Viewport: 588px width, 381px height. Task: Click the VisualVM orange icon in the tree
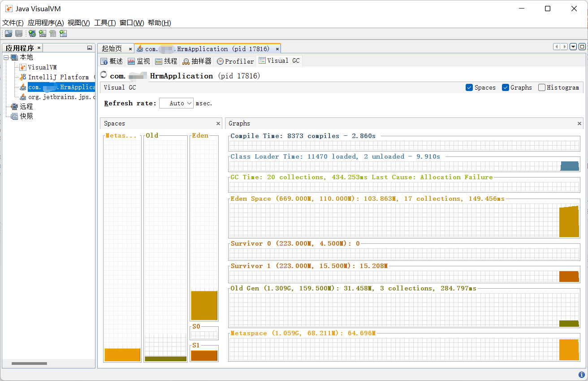23,67
